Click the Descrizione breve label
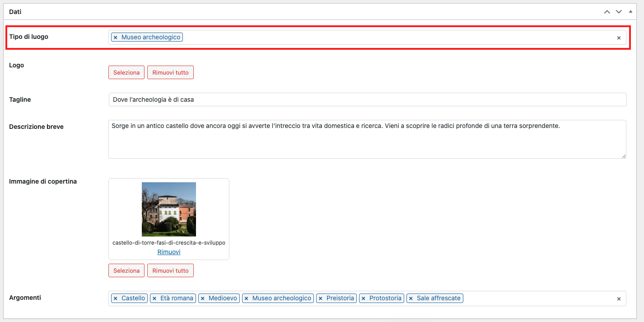 click(x=36, y=127)
